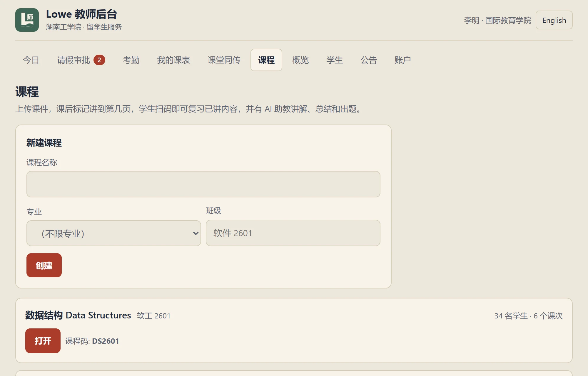The image size is (588, 376).
Task: Open the Data Structures course
Action: click(43, 341)
